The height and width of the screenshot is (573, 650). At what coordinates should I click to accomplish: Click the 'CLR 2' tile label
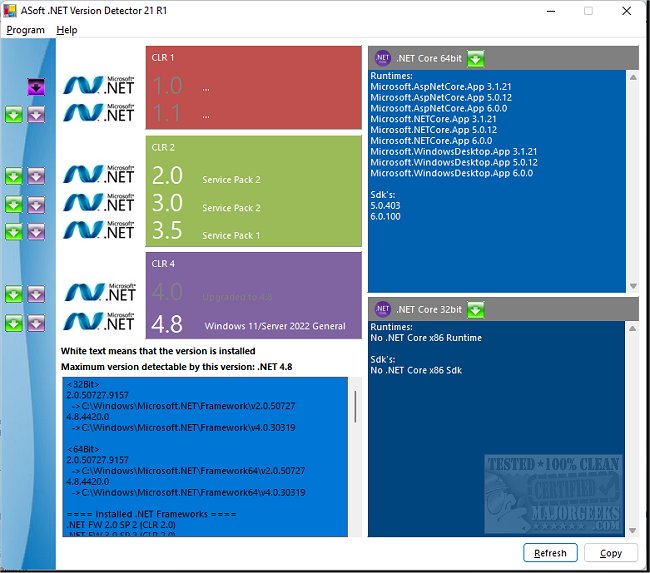click(x=163, y=148)
